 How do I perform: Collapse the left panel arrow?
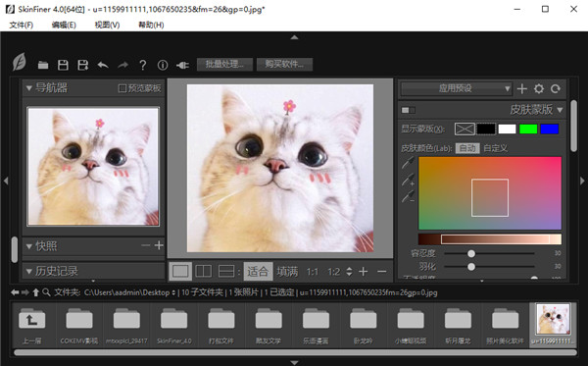6,181
